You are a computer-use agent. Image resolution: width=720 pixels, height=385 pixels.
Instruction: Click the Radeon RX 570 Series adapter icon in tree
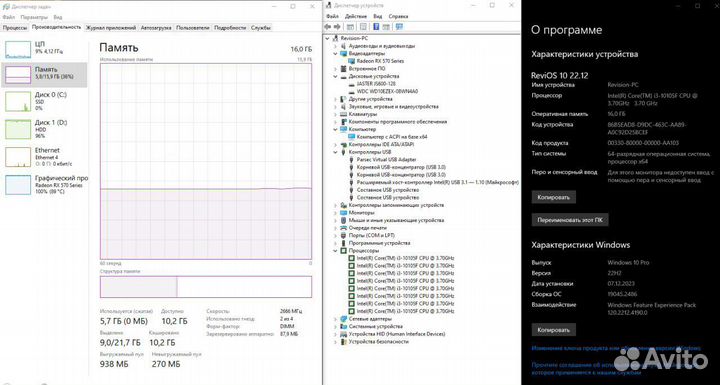(352, 61)
